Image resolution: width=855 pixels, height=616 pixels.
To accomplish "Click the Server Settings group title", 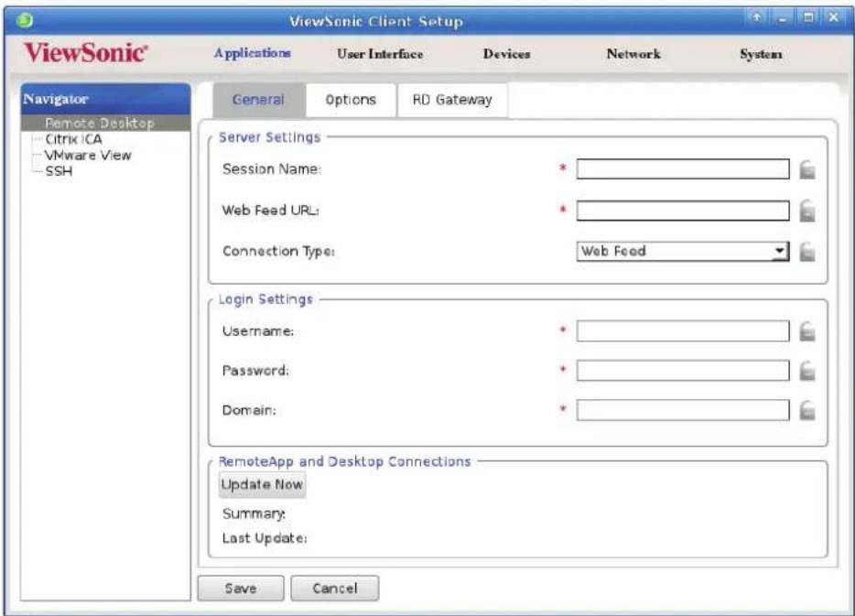I will pos(269,137).
